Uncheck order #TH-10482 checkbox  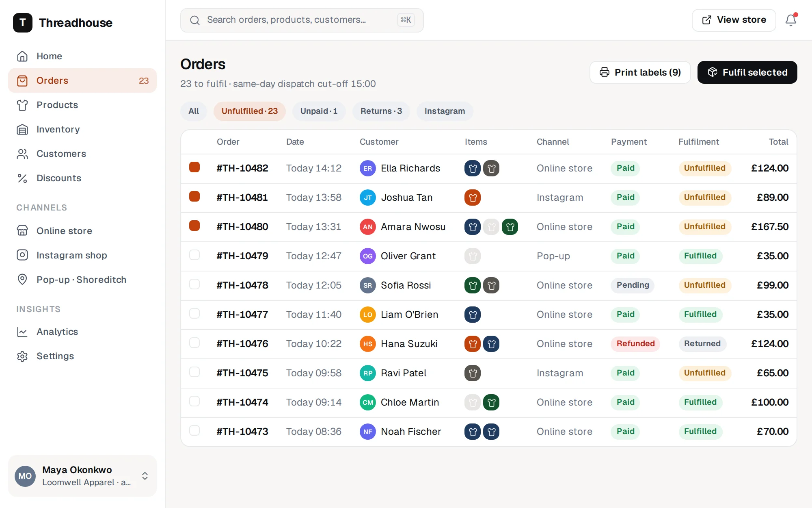(x=194, y=167)
